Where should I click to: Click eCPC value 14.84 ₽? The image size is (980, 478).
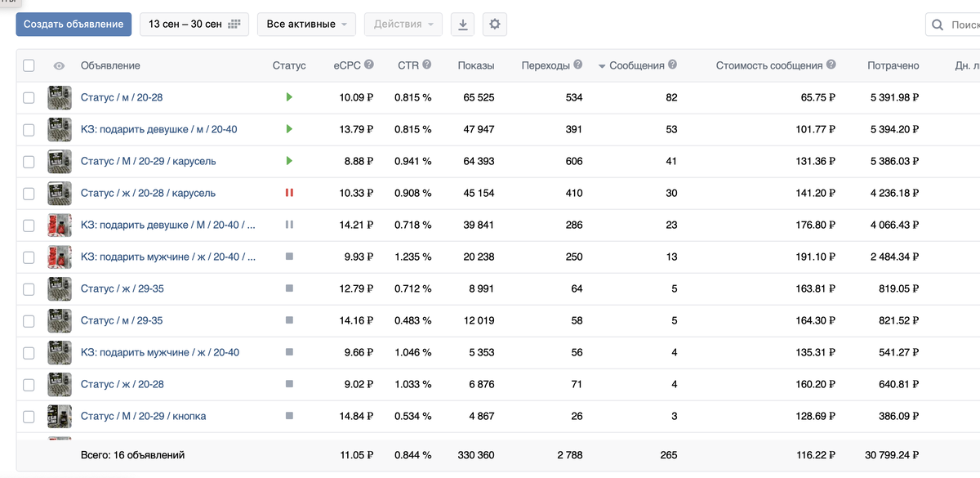coord(356,416)
